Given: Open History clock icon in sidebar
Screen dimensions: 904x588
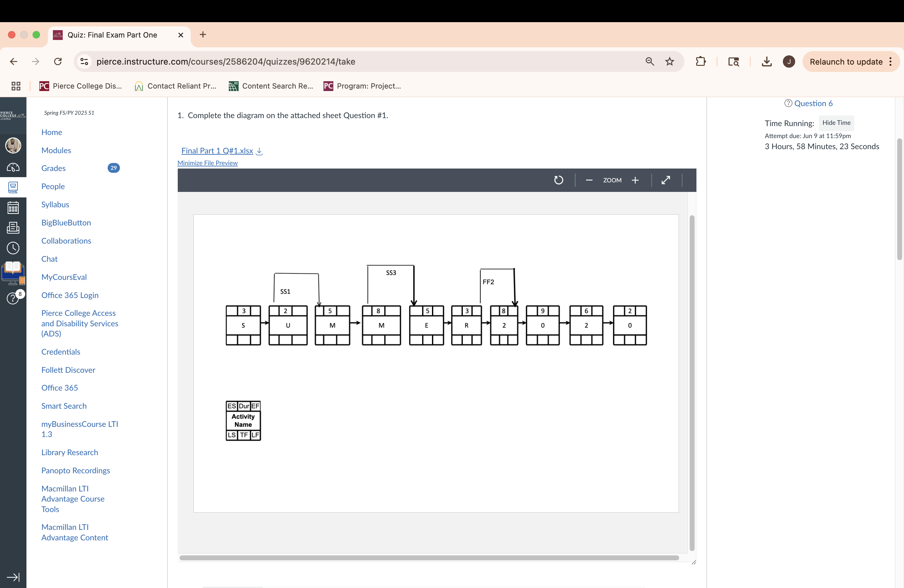Looking at the screenshot, I should coord(13,248).
